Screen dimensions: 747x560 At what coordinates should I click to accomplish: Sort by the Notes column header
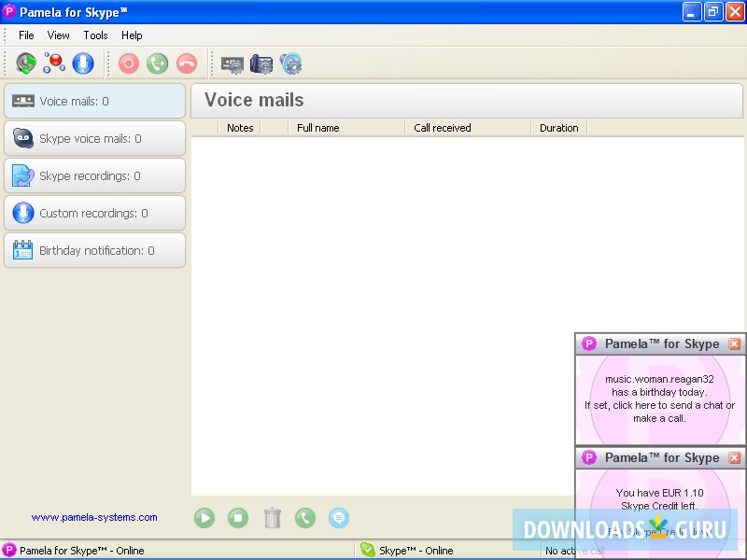click(240, 128)
